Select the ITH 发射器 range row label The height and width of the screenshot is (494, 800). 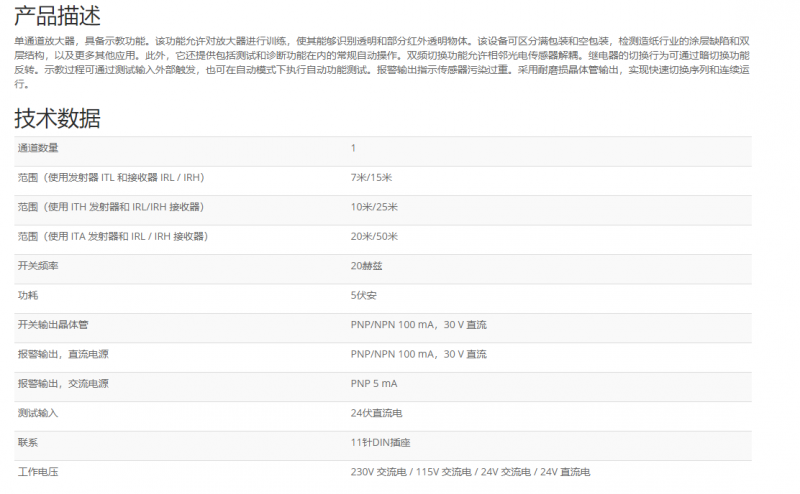coord(110,207)
